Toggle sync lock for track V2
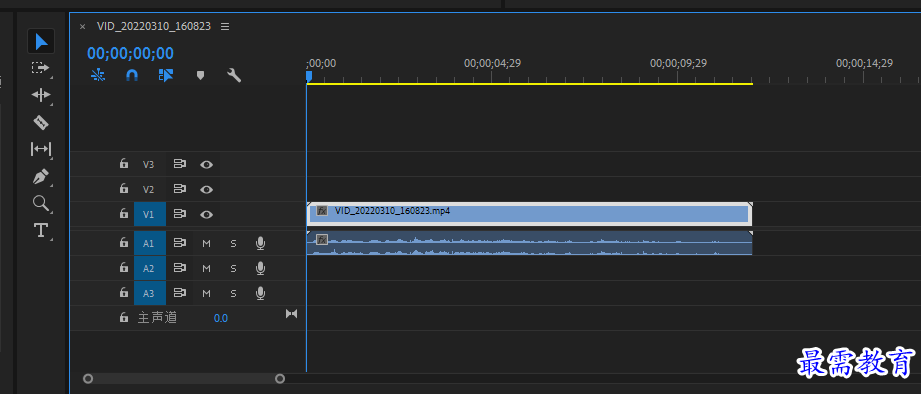The image size is (921, 394). (x=180, y=189)
